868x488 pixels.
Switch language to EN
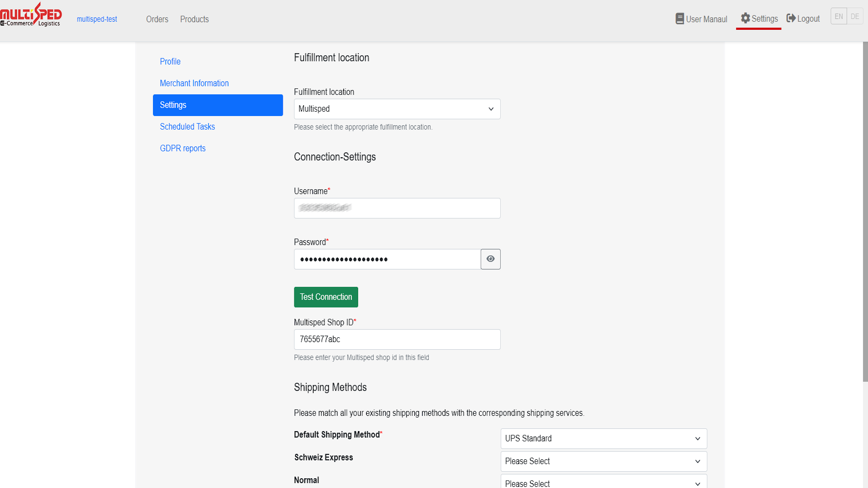[x=839, y=16]
